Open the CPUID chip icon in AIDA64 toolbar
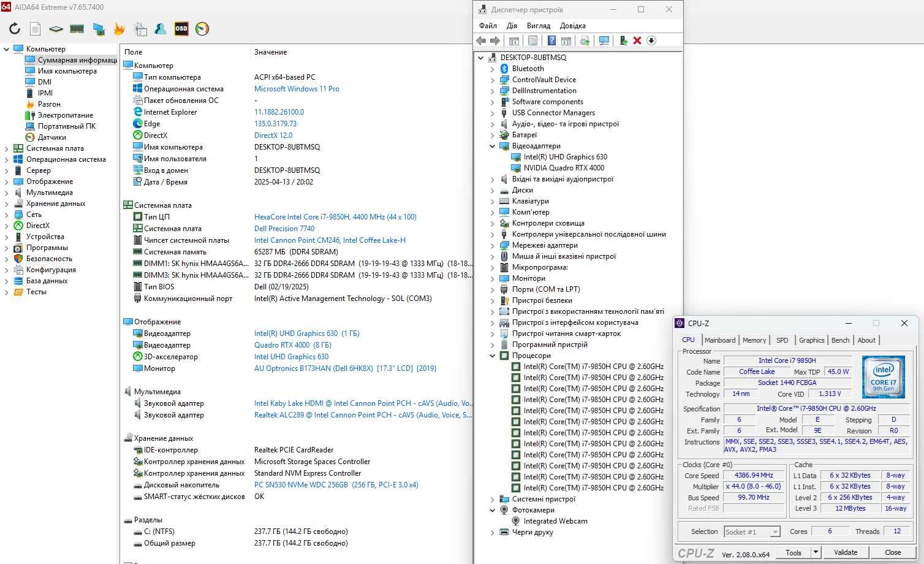Viewport: 924px width, 564px height. (x=56, y=29)
